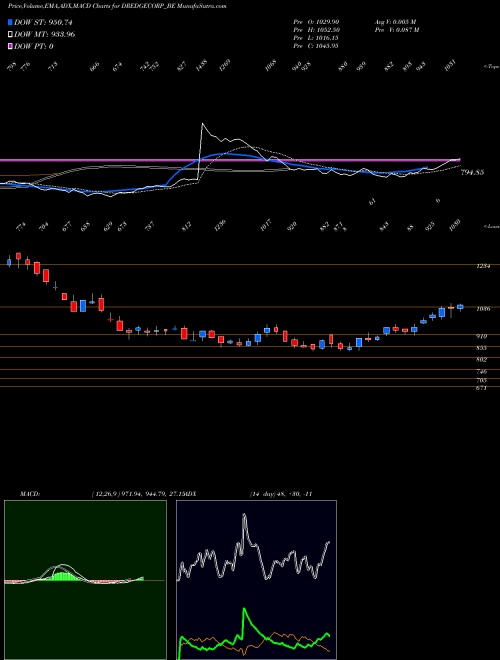Select the 'DOW PT: 0' legend label
The image size is (500, 660).
pyautogui.click(x=34, y=46)
